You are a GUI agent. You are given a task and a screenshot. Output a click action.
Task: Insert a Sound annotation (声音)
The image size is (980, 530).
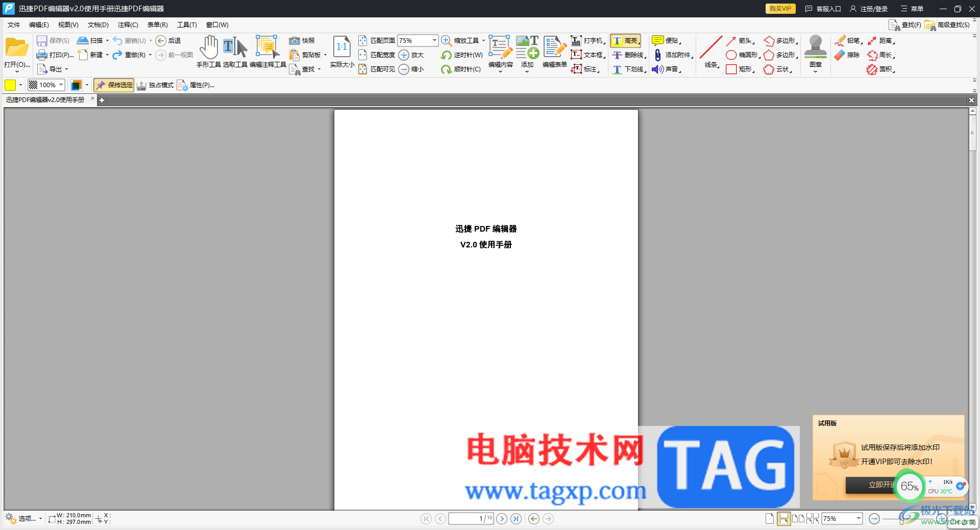point(667,69)
